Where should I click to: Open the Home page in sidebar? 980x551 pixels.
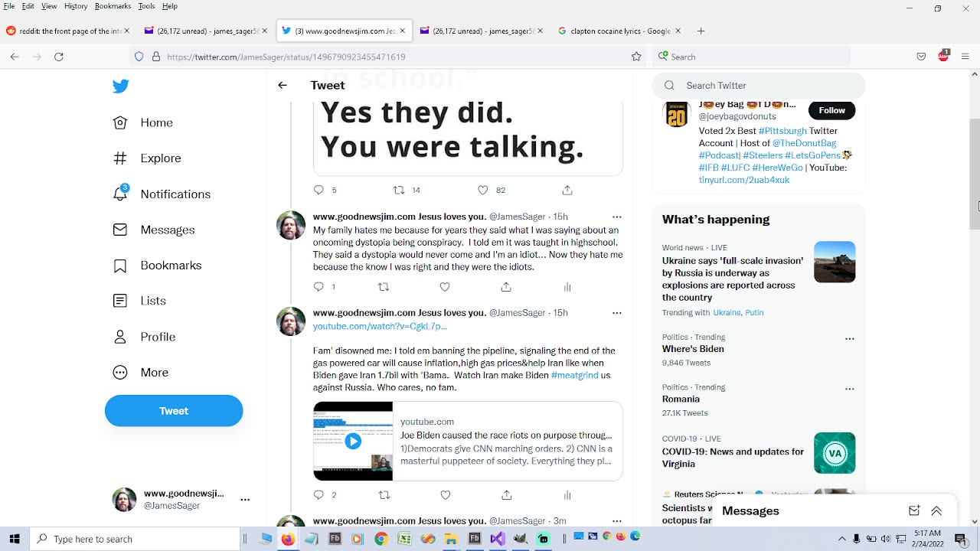tap(143, 122)
